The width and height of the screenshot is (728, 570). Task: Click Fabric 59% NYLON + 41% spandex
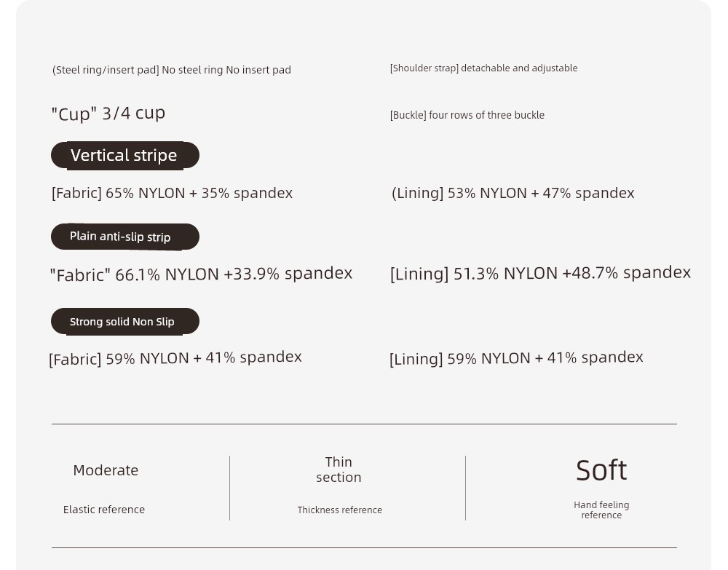pos(175,358)
